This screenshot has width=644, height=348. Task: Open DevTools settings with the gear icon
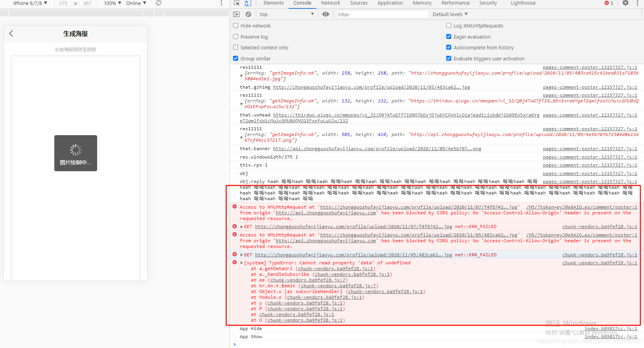point(626,3)
